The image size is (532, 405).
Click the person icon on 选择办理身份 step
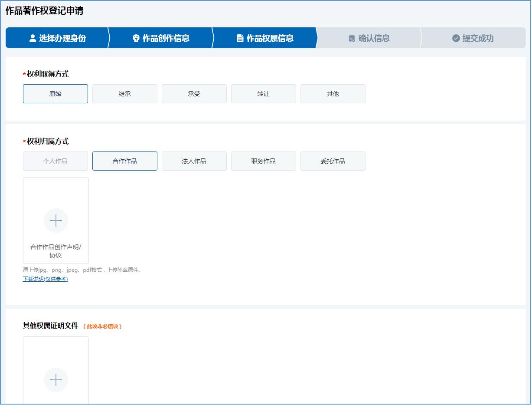point(32,38)
